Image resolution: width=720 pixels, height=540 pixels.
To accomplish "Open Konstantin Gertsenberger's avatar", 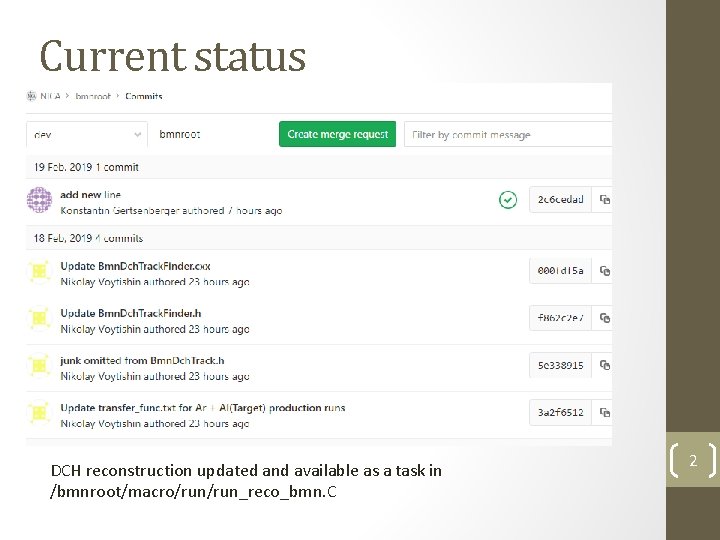I will click(x=39, y=200).
